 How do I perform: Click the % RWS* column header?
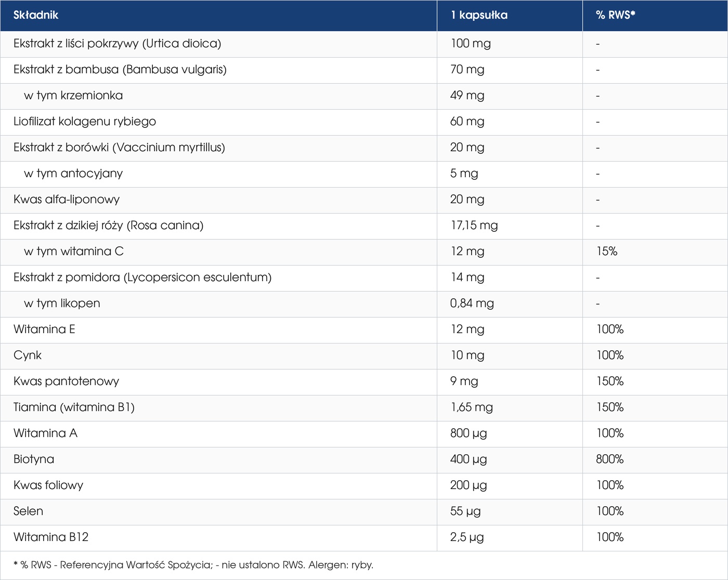click(616, 15)
